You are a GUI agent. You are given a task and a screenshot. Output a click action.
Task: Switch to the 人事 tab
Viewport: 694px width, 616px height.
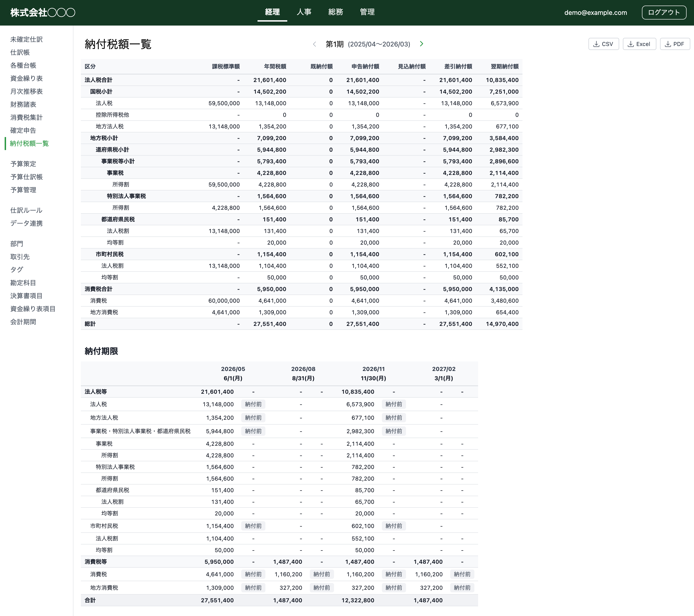pos(304,12)
